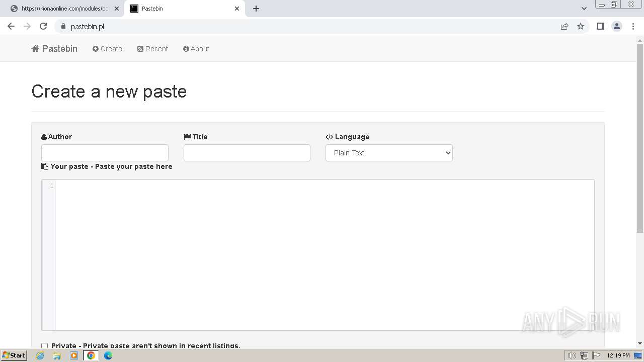Click the Create a new paste heading

pos(109,92)
